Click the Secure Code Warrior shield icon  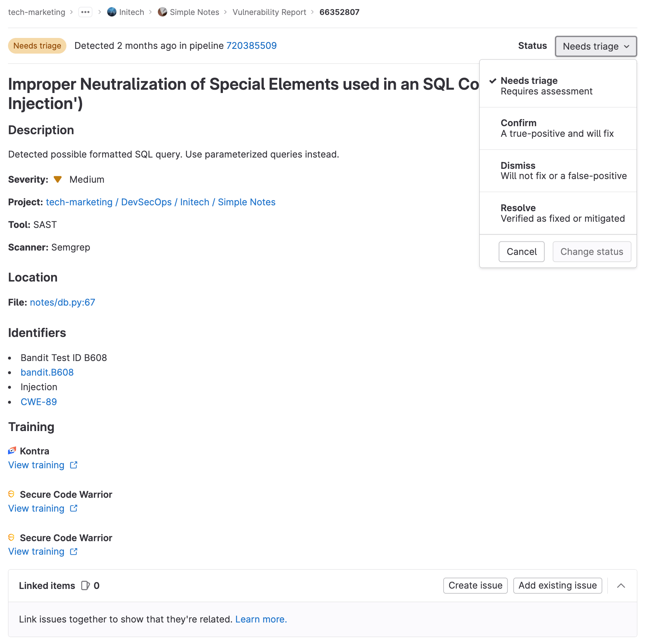coord(11,494)
